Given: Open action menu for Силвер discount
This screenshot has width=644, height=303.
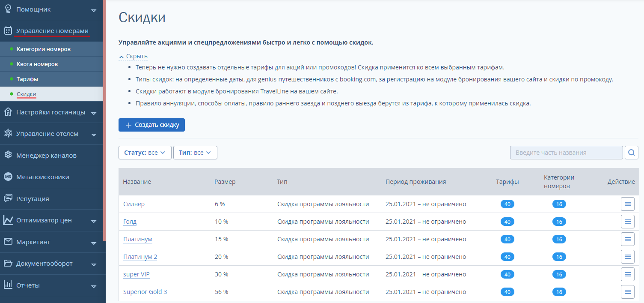Looking at the screenshot, I should 627,204.
